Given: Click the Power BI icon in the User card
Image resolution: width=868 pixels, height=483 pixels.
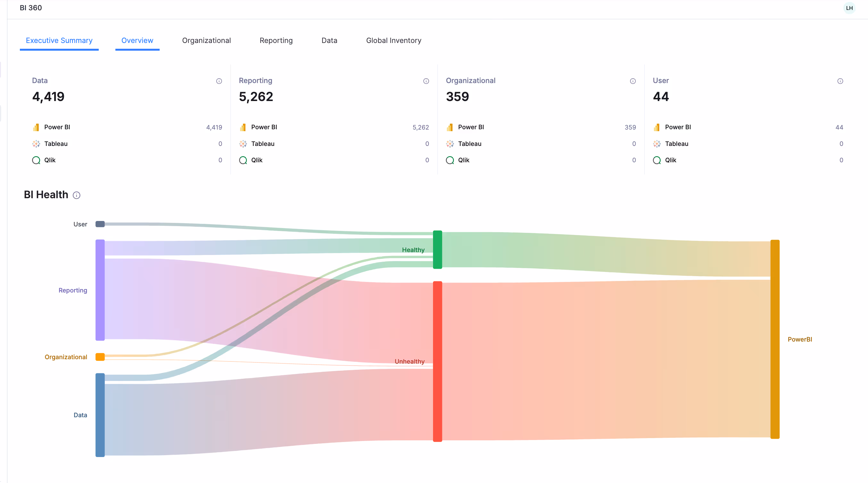Looking at the screenshot, I should tap(657, 127).
